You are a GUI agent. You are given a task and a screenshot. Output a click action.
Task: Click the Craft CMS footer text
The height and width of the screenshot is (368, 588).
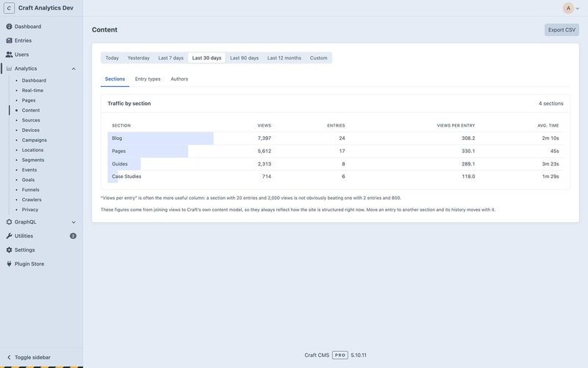(317, 355)
